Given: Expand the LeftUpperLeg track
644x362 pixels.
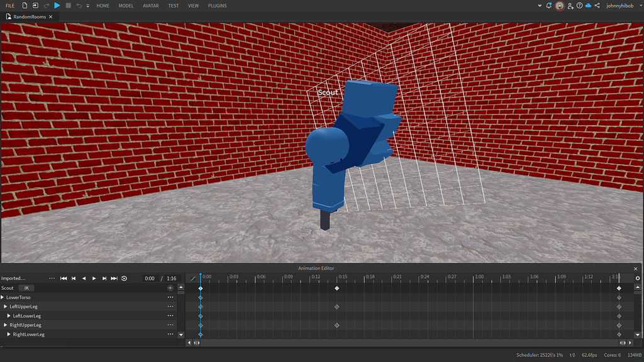Looking at the screenshot, I should point(6,307).
